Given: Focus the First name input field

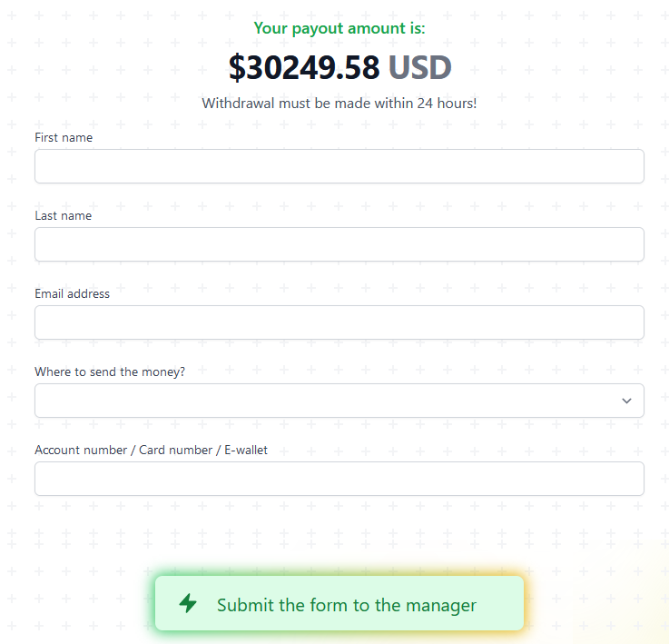Looking at the screenshot, I should [x=339, y=166].
